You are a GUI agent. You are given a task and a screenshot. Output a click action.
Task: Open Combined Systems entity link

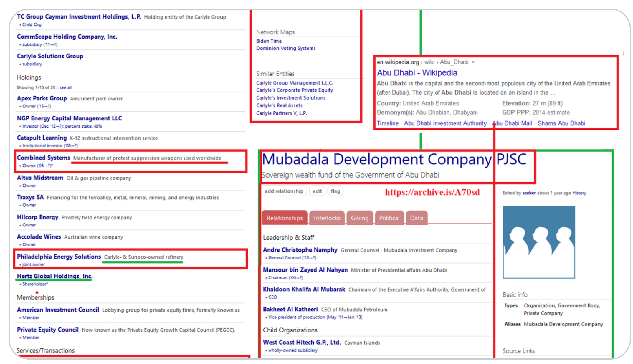pyautogui.click(x=43, y=158)
